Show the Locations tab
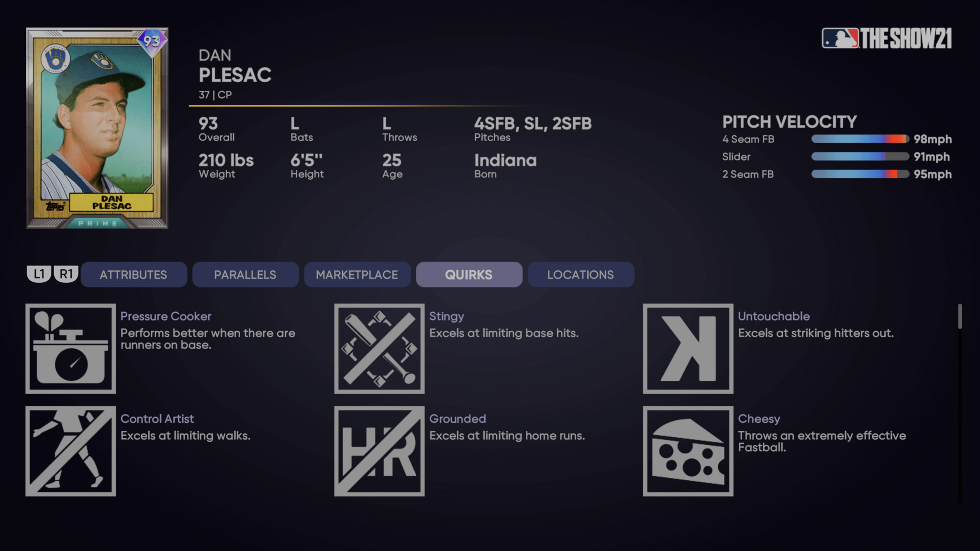Viewport: 980px width, 551px height. click(x=580, y=275)
